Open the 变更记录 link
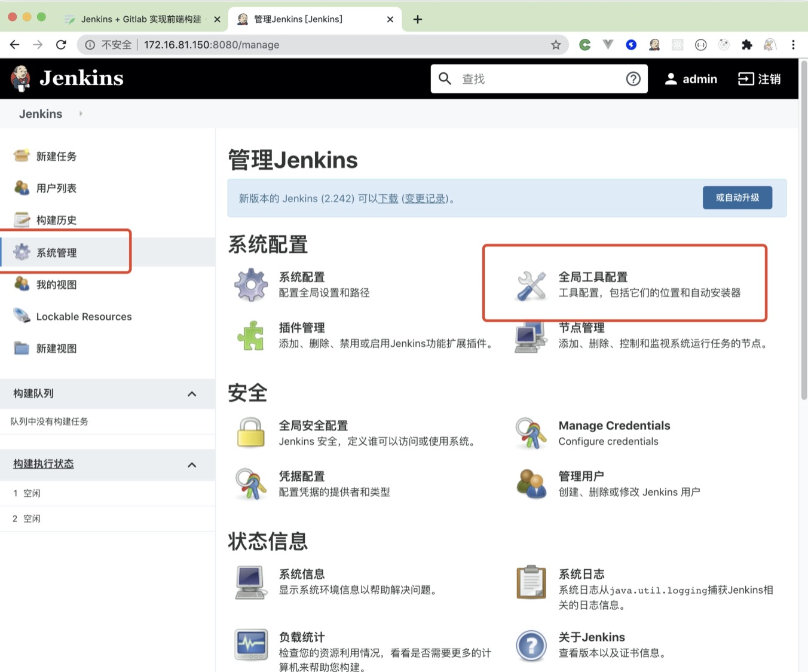The width and height of the screenshot is (808, 672). pos(425,198)
